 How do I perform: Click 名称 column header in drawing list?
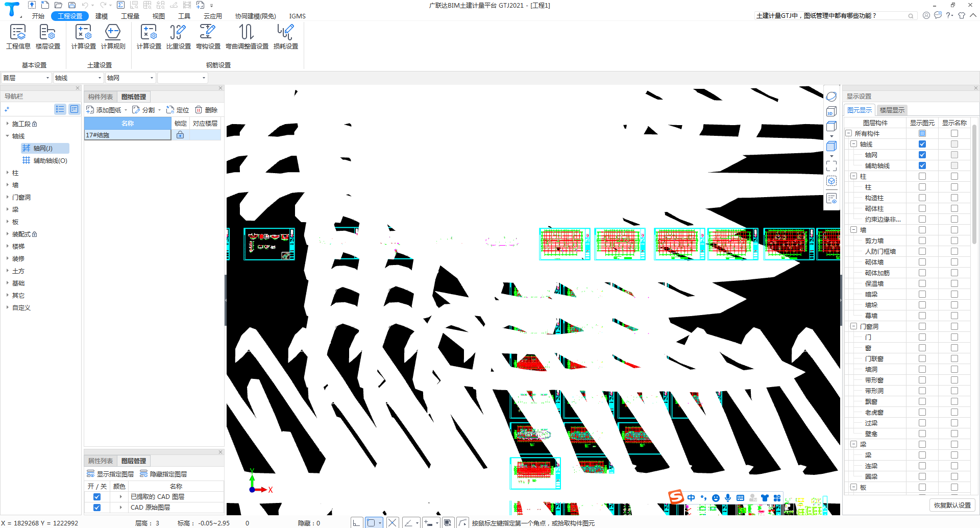tap(128, 123)
